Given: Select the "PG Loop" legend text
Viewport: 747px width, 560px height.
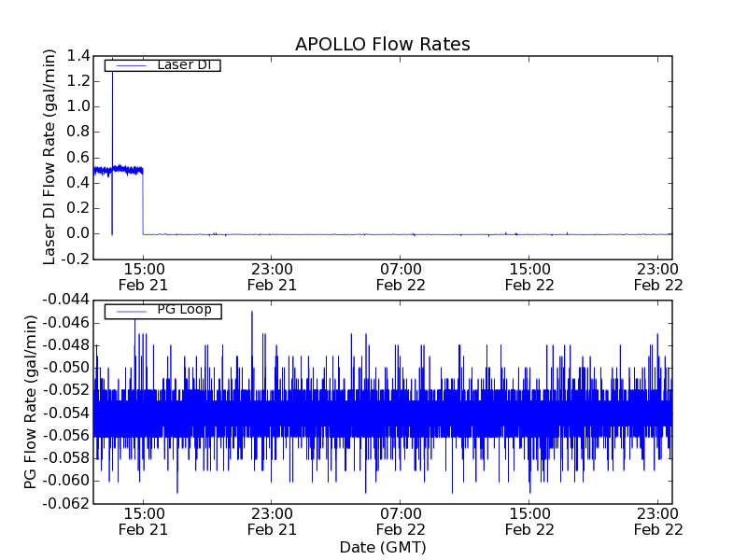Looking at the screenshot, I should [x=184, y=310].
